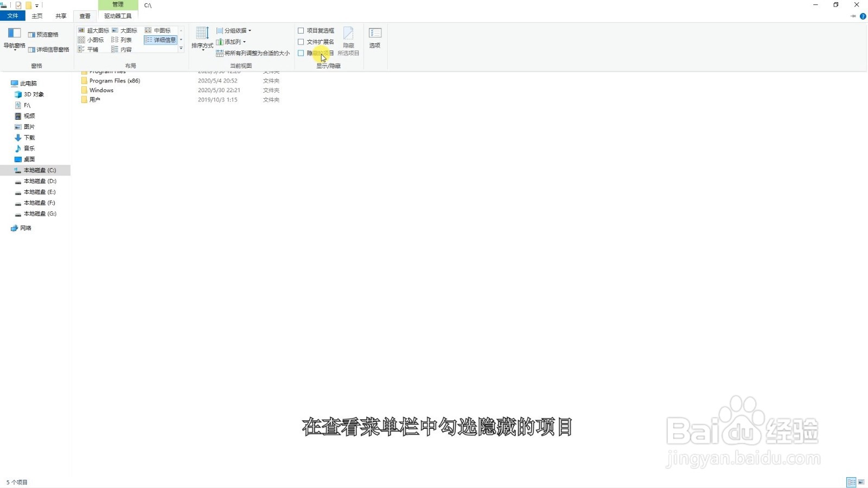Open the help question mark icon

(x=863, y=16)
